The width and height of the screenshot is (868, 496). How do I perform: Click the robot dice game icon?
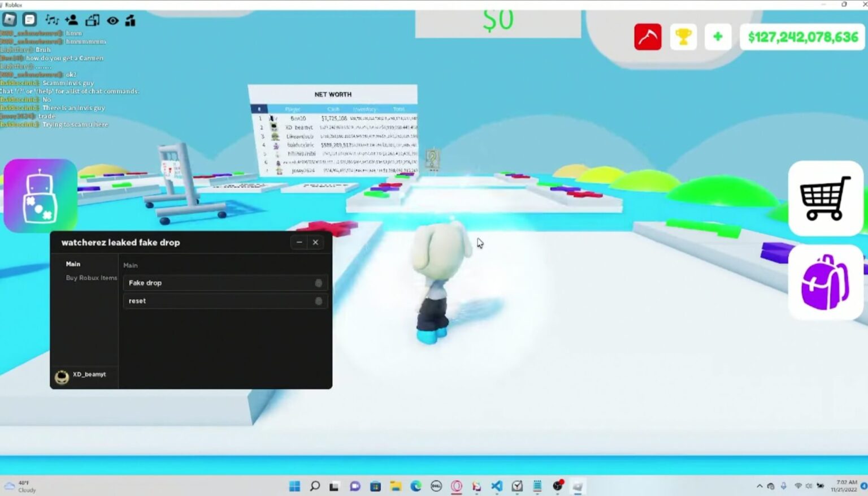click(40, 196)
